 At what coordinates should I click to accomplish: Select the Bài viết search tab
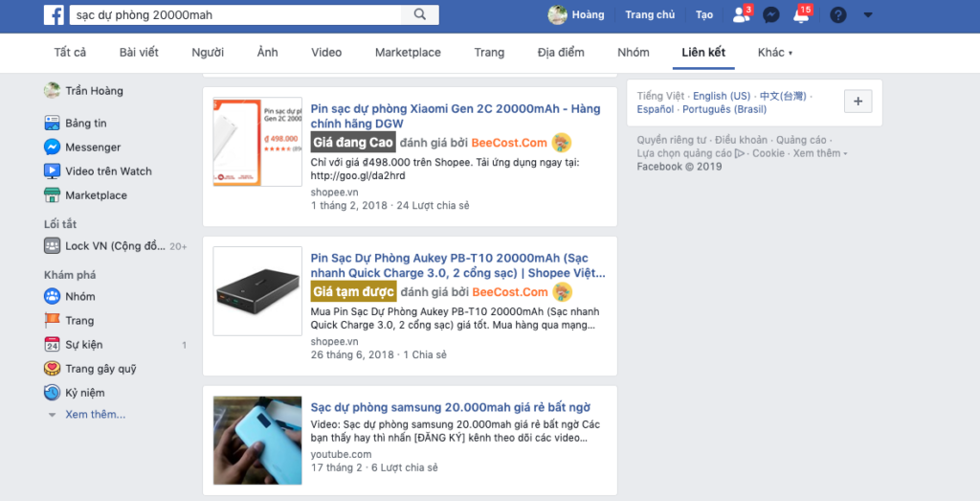[139, 53]
